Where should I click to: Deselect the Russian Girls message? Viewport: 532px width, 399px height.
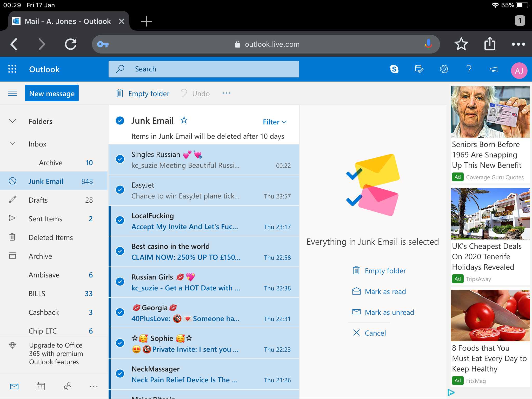pos(120,282)
